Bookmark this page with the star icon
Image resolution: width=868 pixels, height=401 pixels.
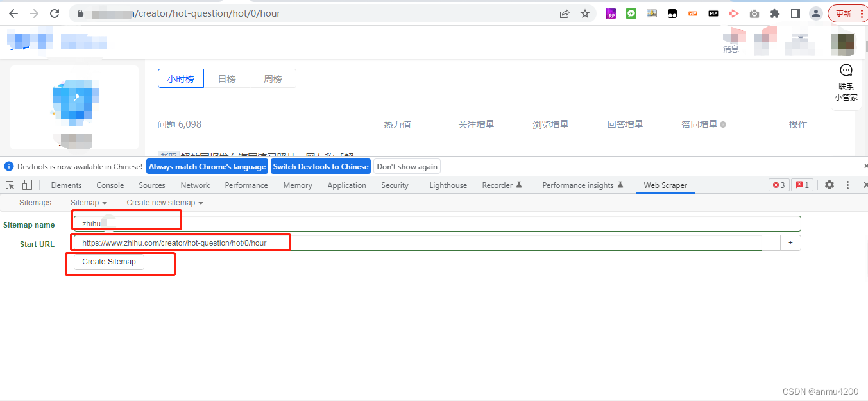point(585,13)
